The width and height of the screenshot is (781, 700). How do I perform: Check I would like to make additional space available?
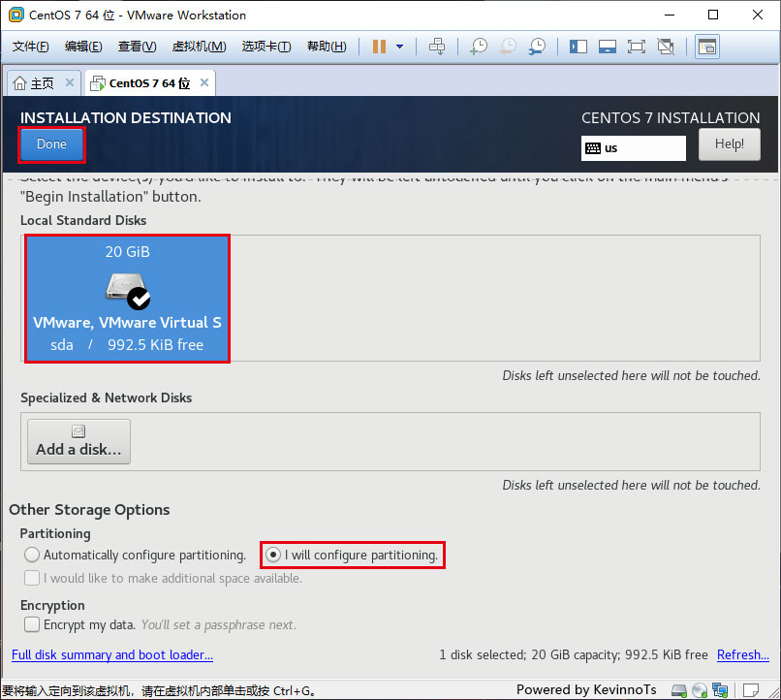[x=32, y=578]
